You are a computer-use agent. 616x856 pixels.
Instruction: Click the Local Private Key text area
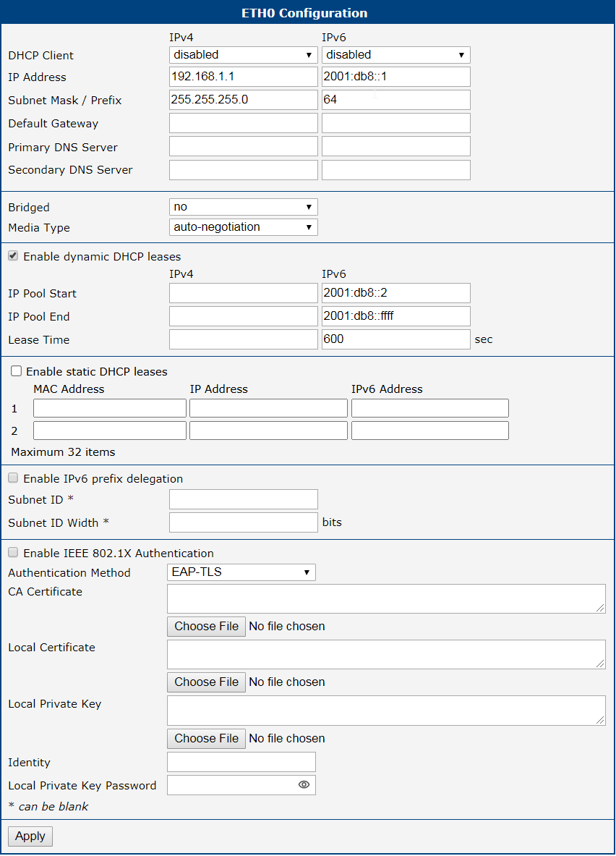tap(386, 711)
